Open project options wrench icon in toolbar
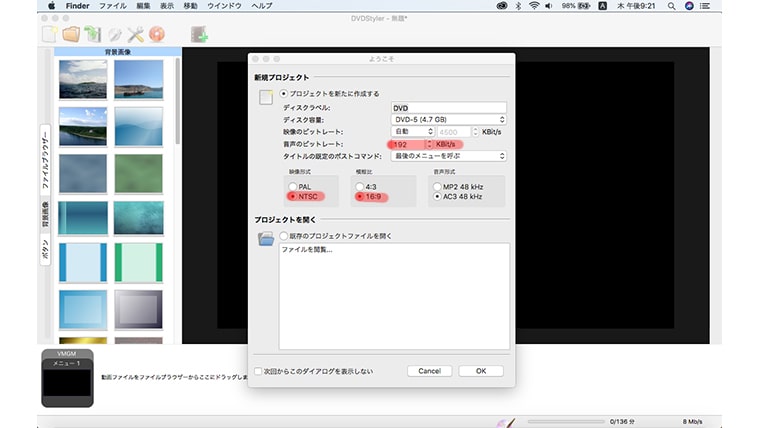 coord(115,34)
